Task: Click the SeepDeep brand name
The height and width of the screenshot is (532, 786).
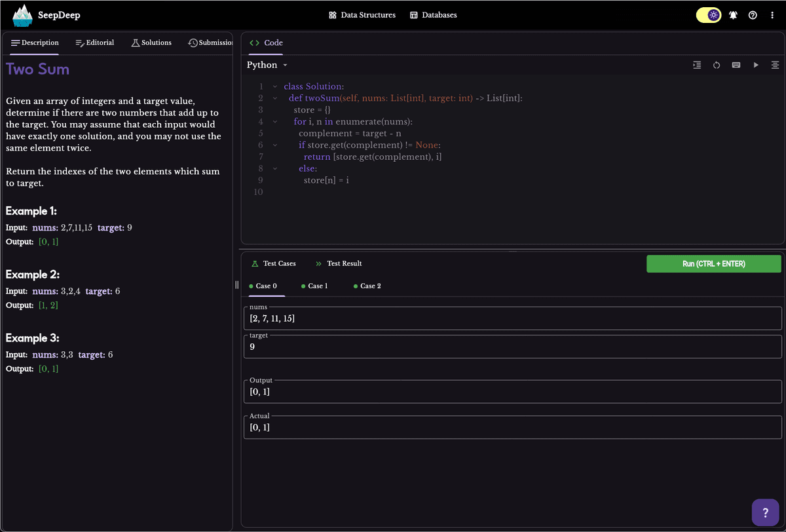Action: pyautogui.click(x=59, y=15)
